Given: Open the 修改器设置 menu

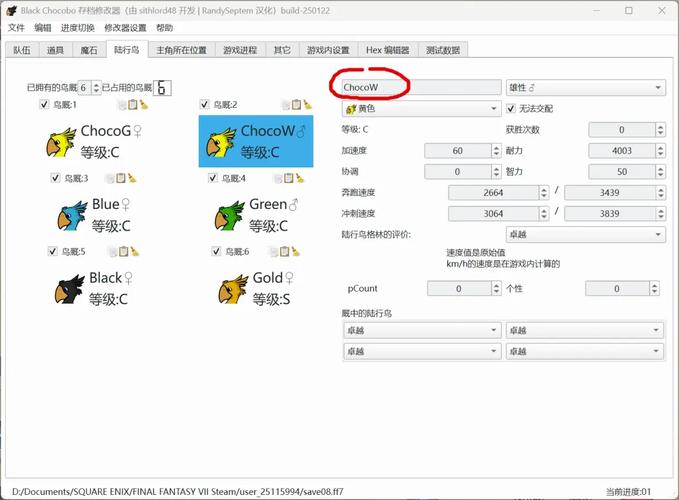Looking at the screenshot, I should pos(125,28).
